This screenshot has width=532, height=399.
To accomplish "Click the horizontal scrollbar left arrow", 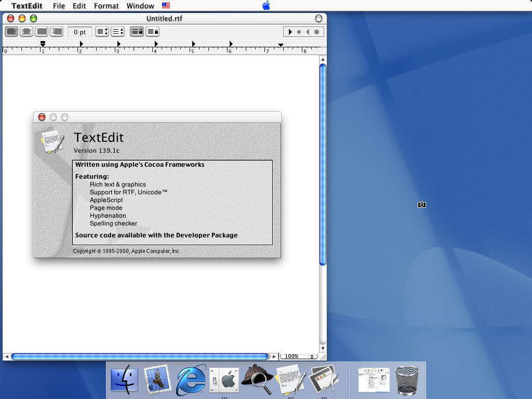I will [6, 356].
